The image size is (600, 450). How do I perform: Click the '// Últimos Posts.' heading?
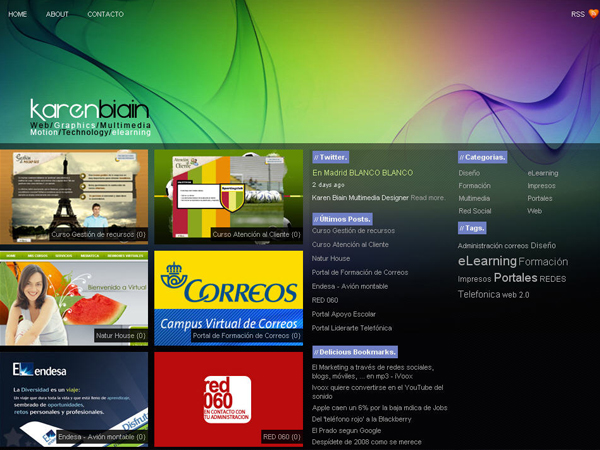tap(342, 219)
